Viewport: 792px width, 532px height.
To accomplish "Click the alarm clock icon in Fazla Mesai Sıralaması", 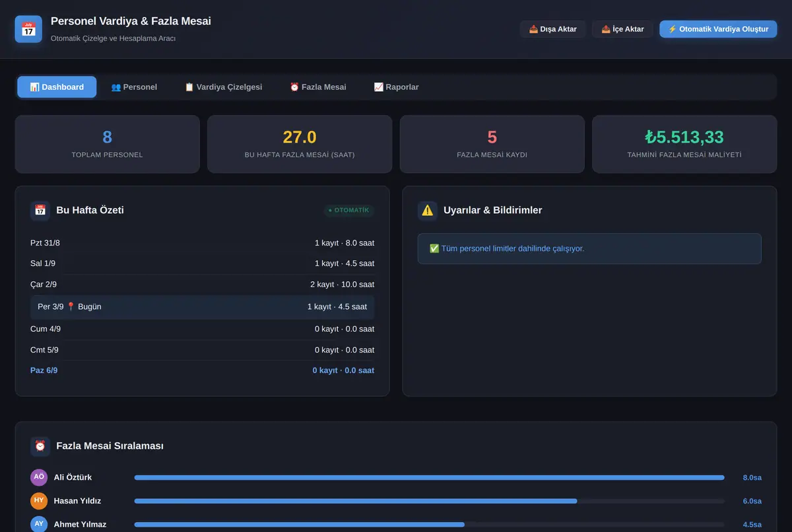I will (40, 446).
